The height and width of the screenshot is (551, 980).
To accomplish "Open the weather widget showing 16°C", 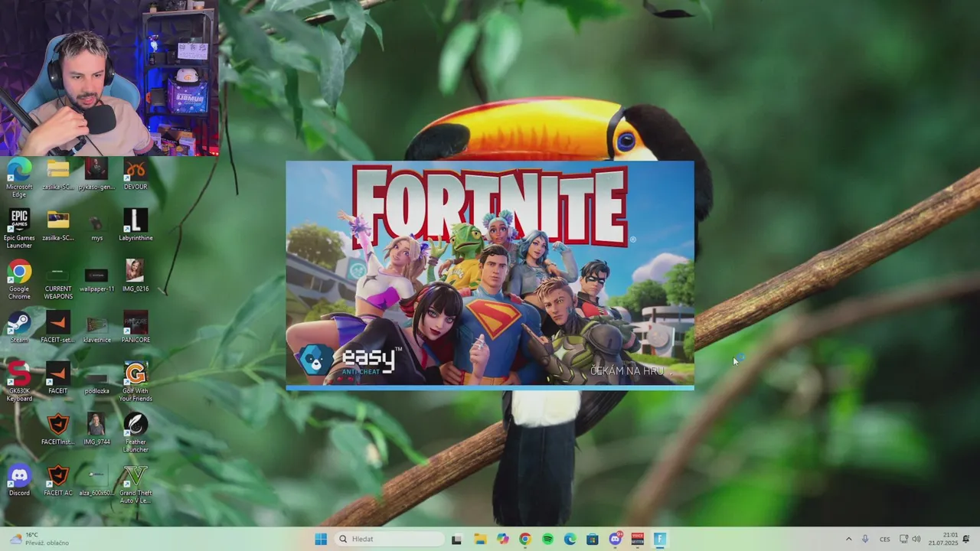I will [x=39, y=539].
